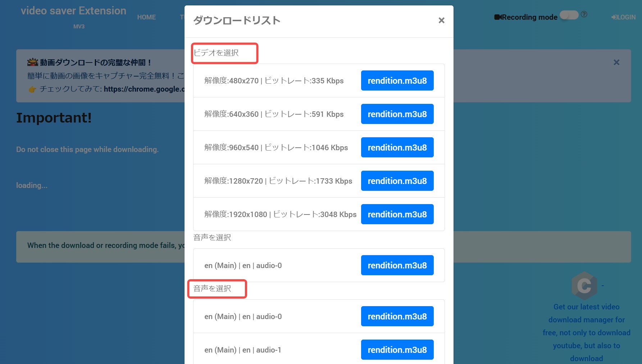Click the pointing hand emoji icon
The image size is (642, 364).
pyautogui.click(x=32, y=89)
